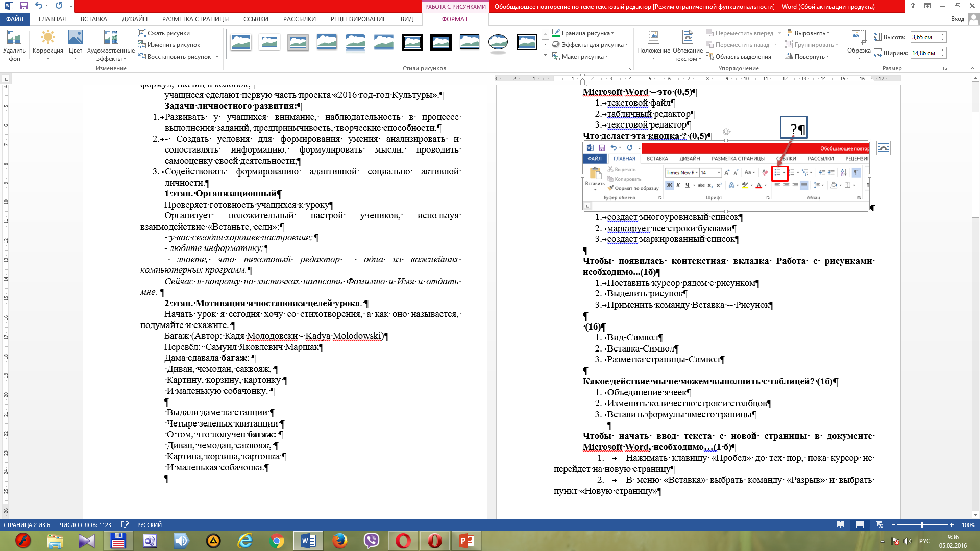This screenshot has height=551, width=980.
Task: Open PowerPoint from the taskbar
Action: tap(467, 541)
